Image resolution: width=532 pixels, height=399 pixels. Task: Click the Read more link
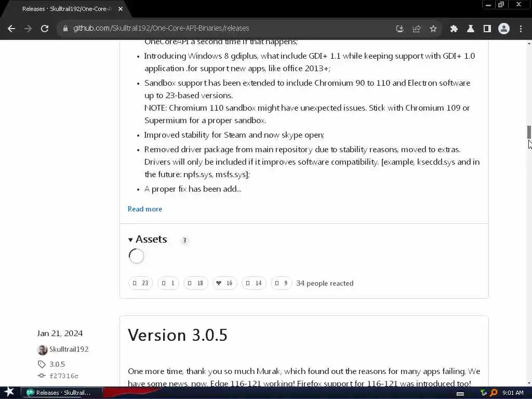pos(145,209)
